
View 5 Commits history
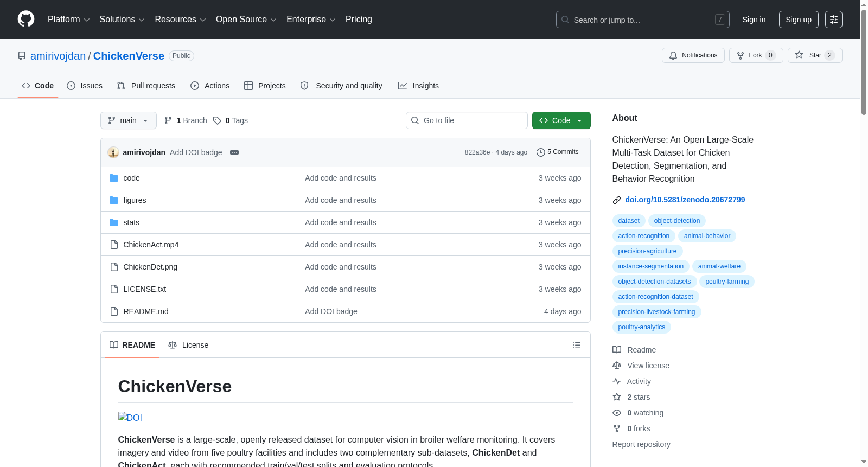(x=558, y=152)
